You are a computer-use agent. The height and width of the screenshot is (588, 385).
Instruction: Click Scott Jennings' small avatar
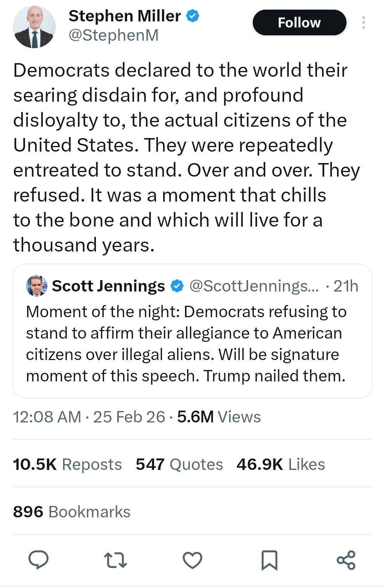37,286
